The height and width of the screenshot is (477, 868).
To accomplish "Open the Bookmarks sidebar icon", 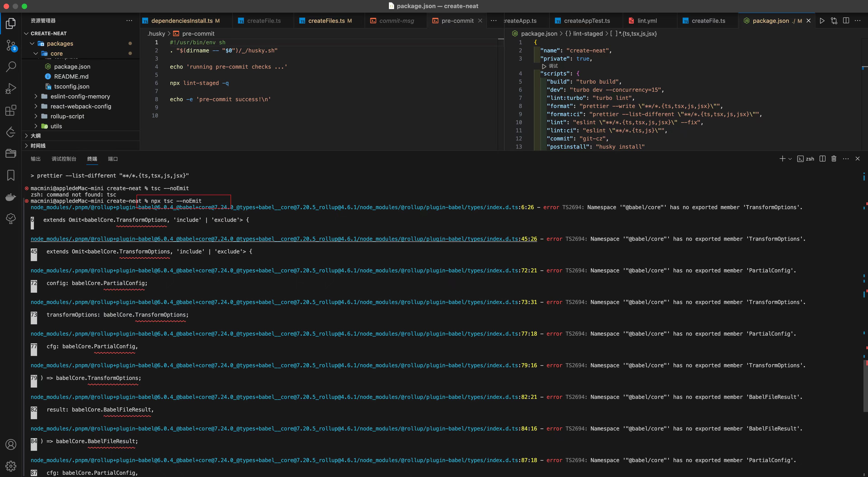I will (11, 175).
